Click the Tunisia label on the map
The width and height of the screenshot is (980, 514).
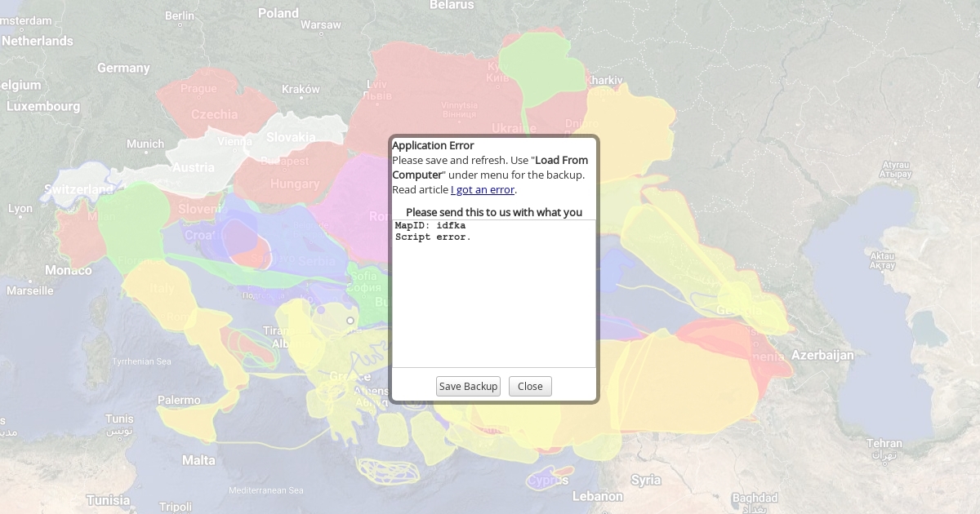(x=109, y=500)
